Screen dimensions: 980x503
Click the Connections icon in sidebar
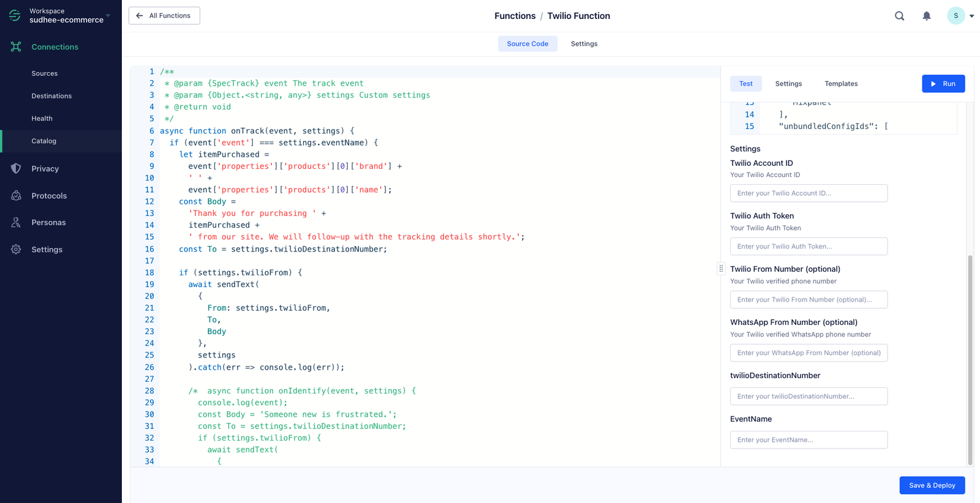point(16,47)
